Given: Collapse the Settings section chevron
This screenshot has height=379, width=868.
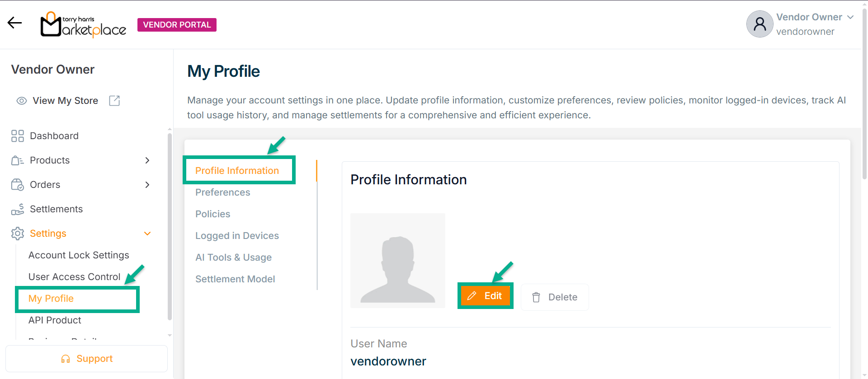Looking at the screenshot, I should click(x=147, y=234).
